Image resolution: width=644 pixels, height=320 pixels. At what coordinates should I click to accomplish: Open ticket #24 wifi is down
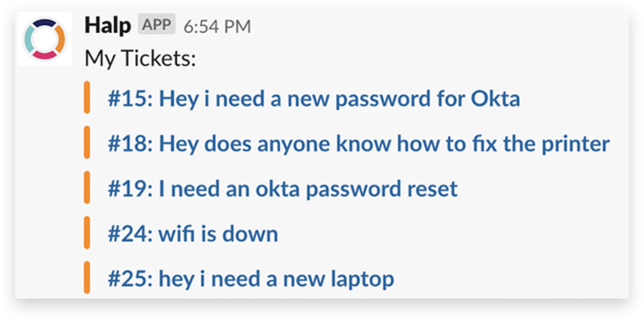[193, 234]
